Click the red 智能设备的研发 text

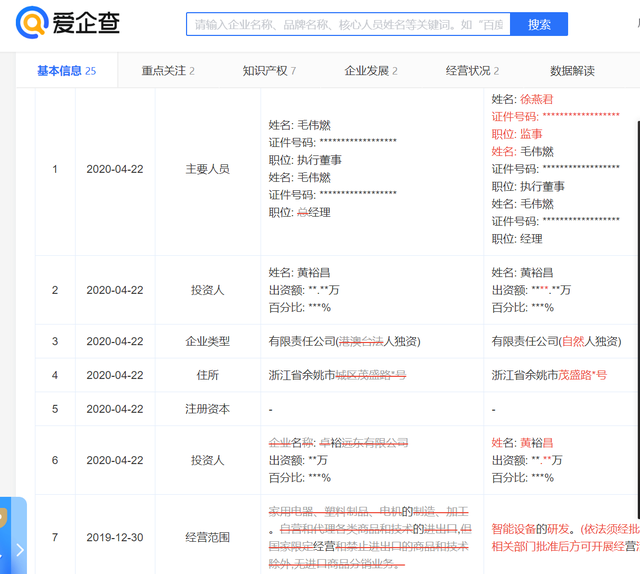coord(530,529)
